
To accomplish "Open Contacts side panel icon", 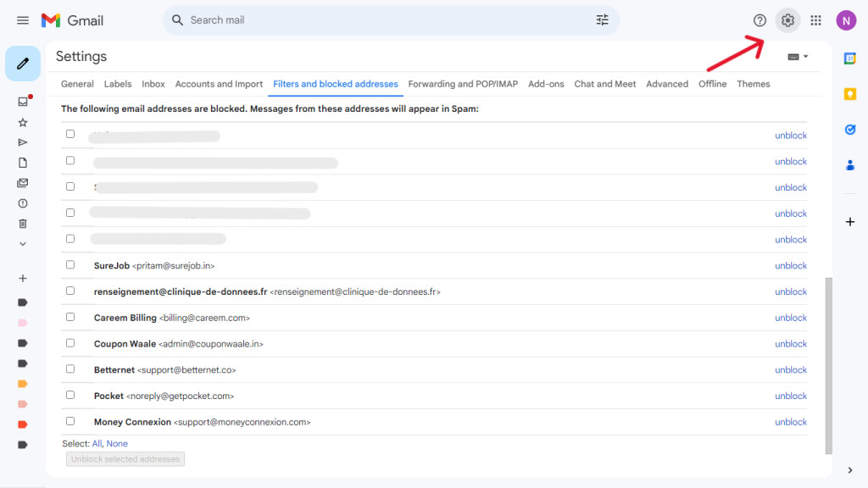I will pyautogui.click(x=849, y=165).
